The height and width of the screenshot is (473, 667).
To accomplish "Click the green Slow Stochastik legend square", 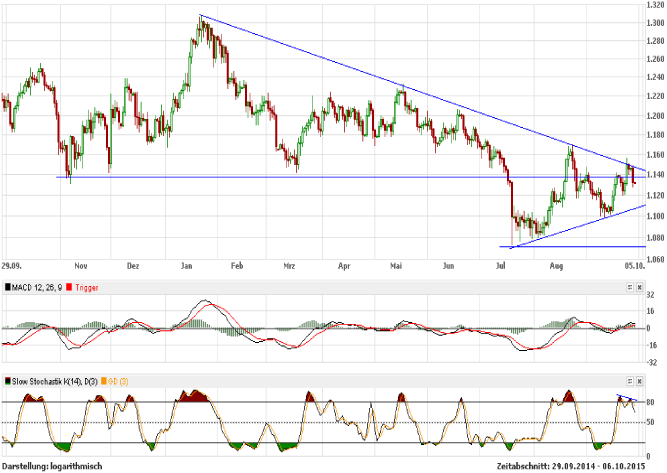I will coord(6,381).
